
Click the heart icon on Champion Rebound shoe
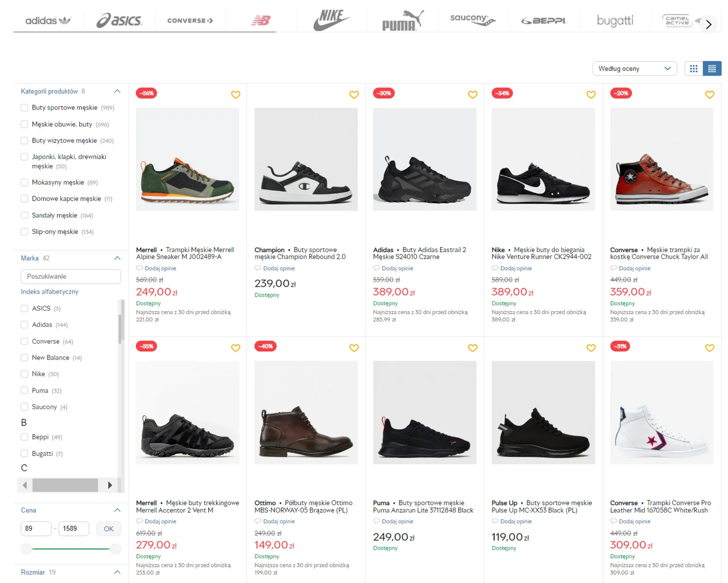click(354, 95)
